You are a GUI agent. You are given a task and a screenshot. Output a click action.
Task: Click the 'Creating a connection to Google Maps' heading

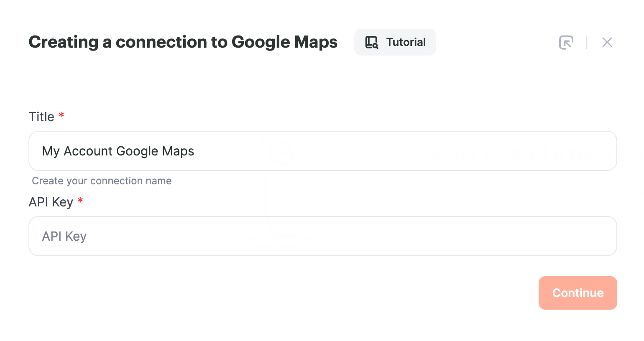click(183, 42)
